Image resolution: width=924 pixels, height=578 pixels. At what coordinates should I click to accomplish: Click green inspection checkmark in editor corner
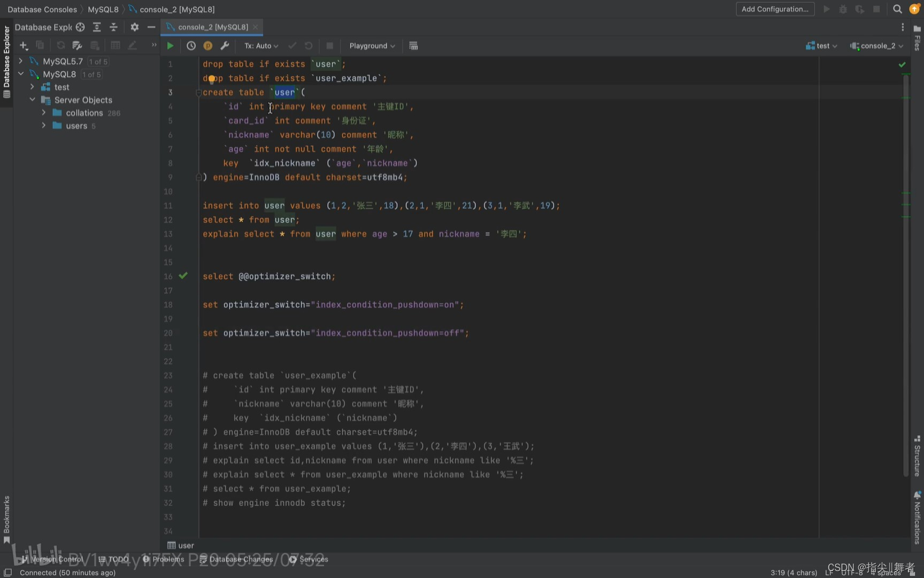pos(902,64)
